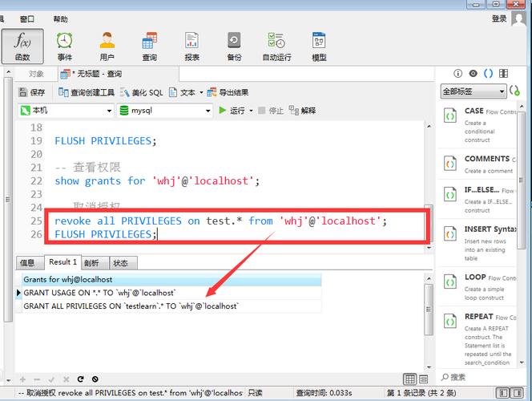The height and width of the screenshot is (401, 532).
Task: Toggle left pane icon in status bar
Action: tap(503, 393)
